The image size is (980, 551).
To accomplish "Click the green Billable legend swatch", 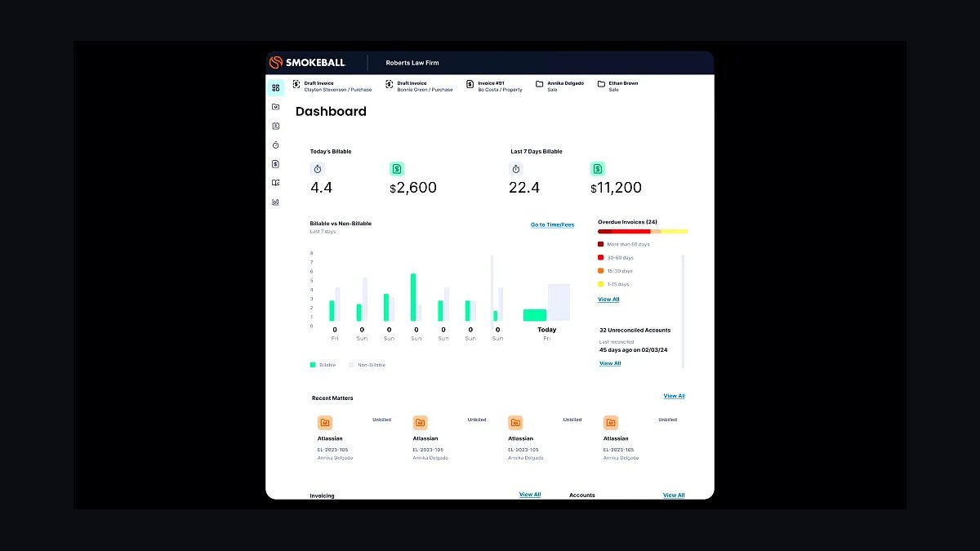I will 313,365.
